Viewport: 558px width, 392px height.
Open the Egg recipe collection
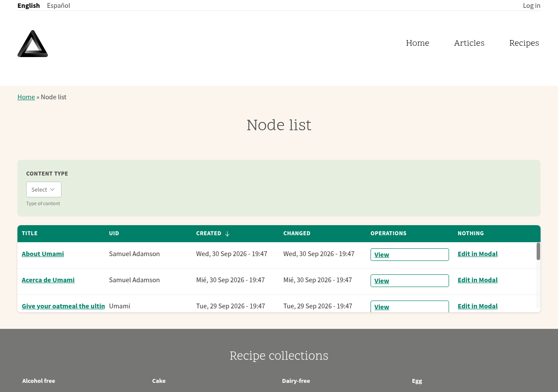[417, 381]
